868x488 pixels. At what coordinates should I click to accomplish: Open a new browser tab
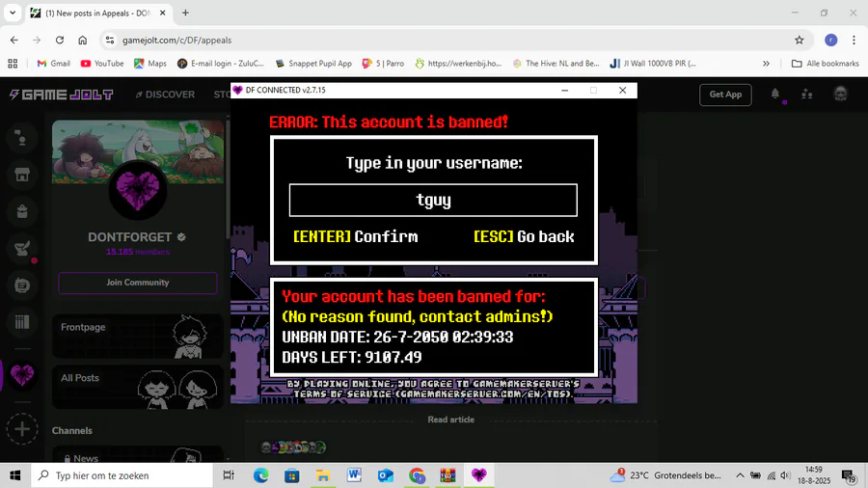point(185,13)
